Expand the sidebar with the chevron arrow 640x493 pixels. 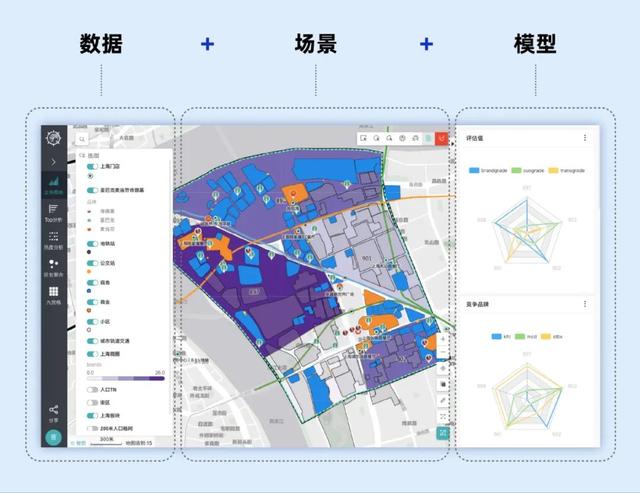pos(53,161)
